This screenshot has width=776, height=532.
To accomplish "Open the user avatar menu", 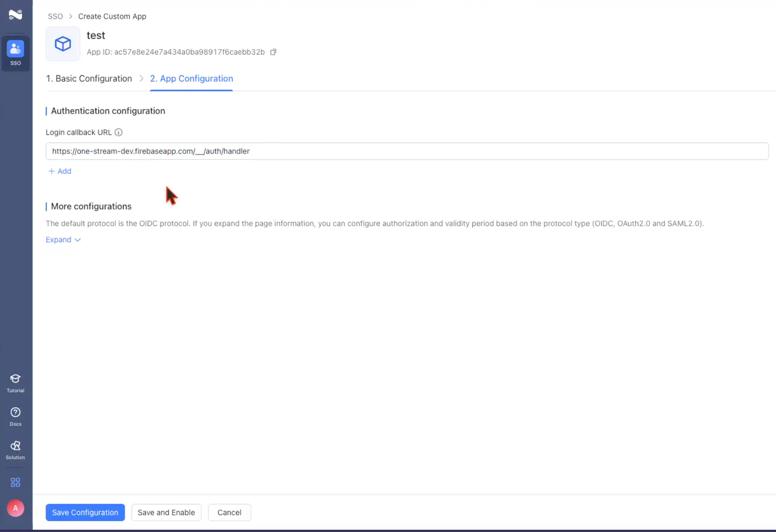I will pos(16,508).
